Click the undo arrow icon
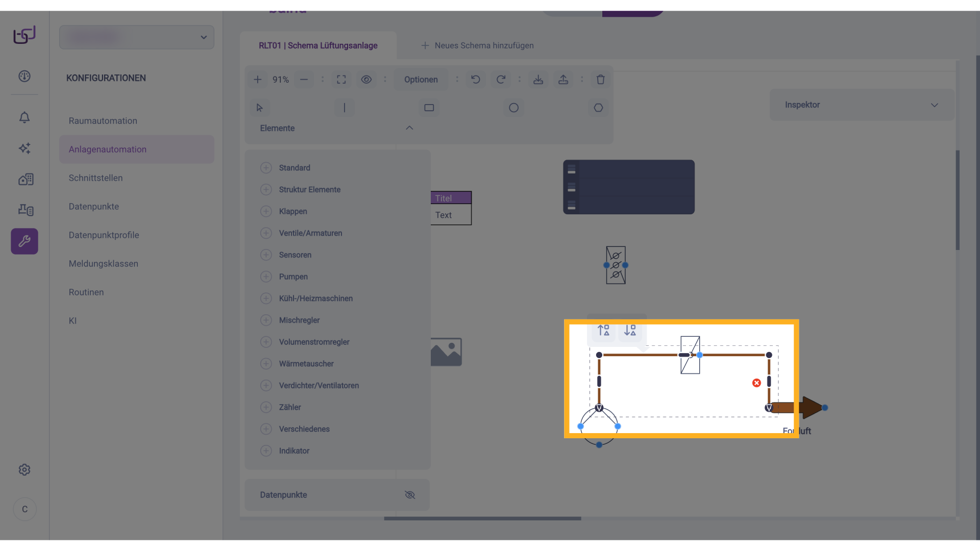 475,80
